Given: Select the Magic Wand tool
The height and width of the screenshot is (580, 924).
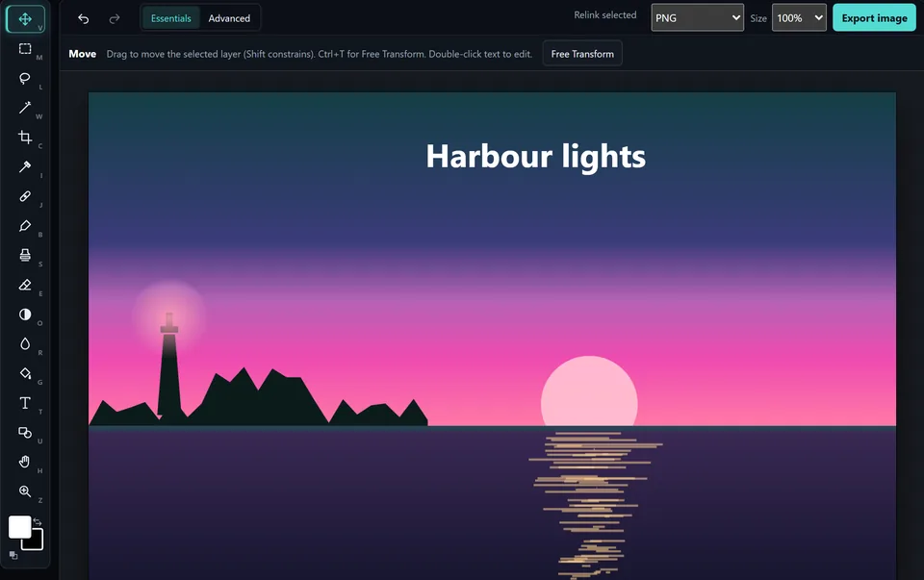Looking at the screenshot, I should 25,108.
